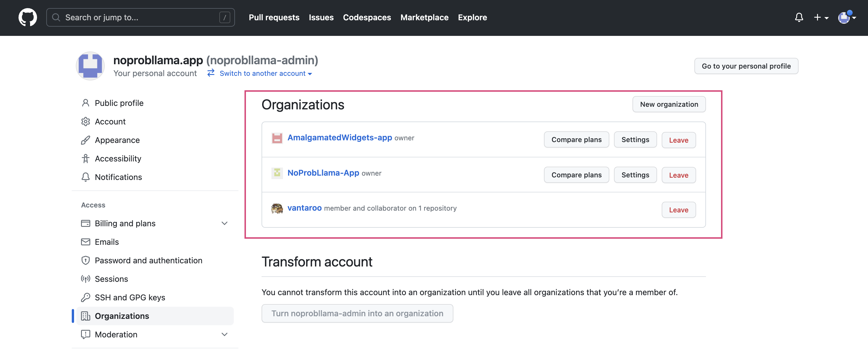868x353 pixels.
Task: Click the vantaroo avatar image
Action: [277, 209]
